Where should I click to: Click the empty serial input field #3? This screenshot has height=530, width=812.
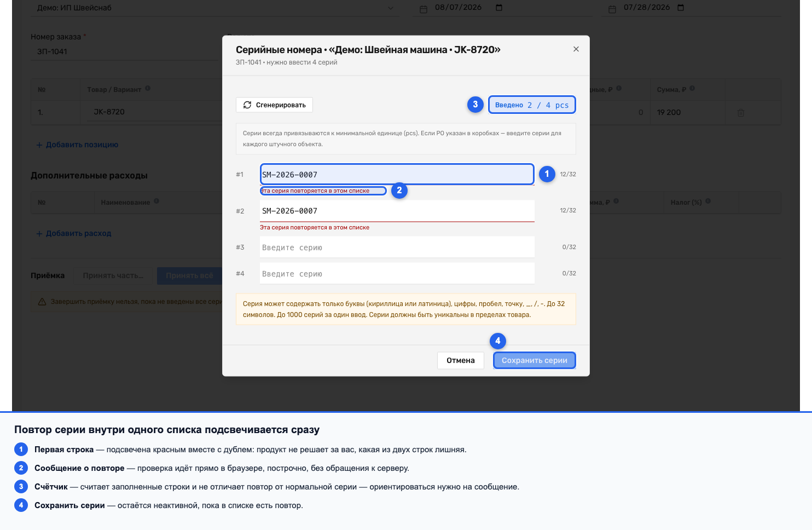point(397,247)
